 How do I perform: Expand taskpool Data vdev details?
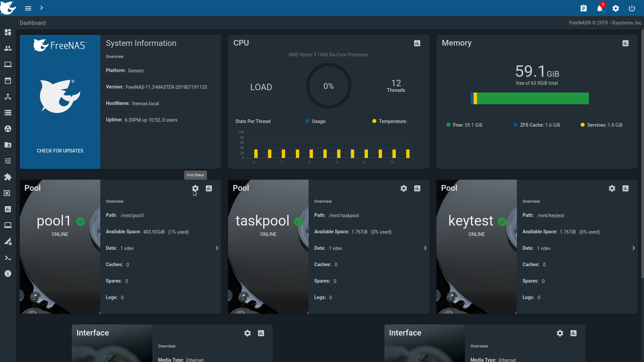(425, 248)
